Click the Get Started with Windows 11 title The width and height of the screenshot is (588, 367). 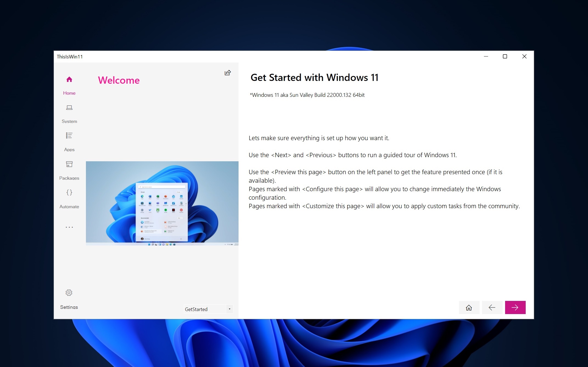(x=315, y=78)
